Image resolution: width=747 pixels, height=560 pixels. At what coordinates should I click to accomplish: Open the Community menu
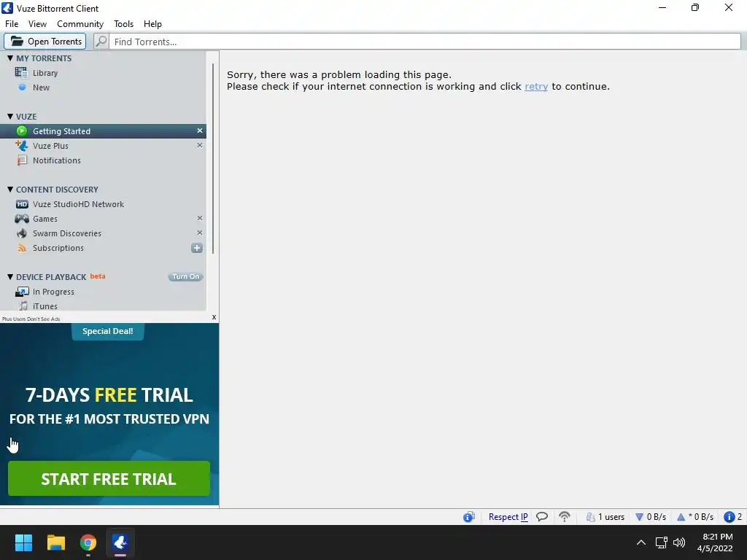point(80,24)
